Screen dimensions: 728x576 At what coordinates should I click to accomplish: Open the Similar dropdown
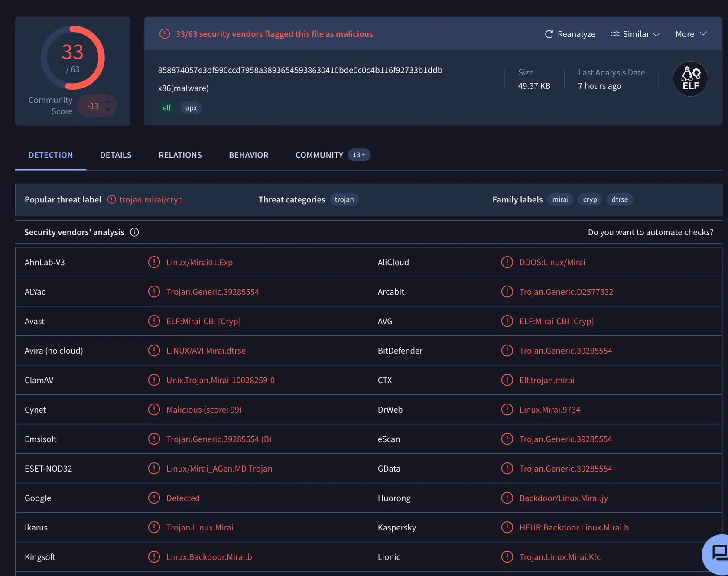[635, 34]
